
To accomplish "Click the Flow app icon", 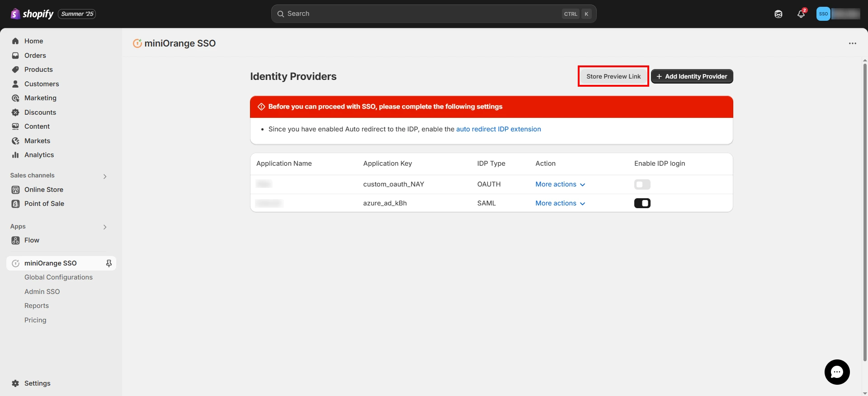I will (15, 240).
